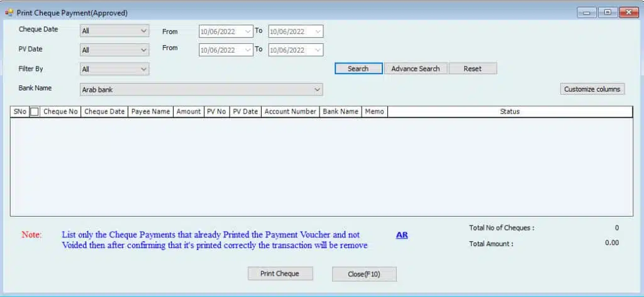This screenshot has width=644, height=297.
Task: Click the app icon in title bar
Action: [x=9, y=13]
